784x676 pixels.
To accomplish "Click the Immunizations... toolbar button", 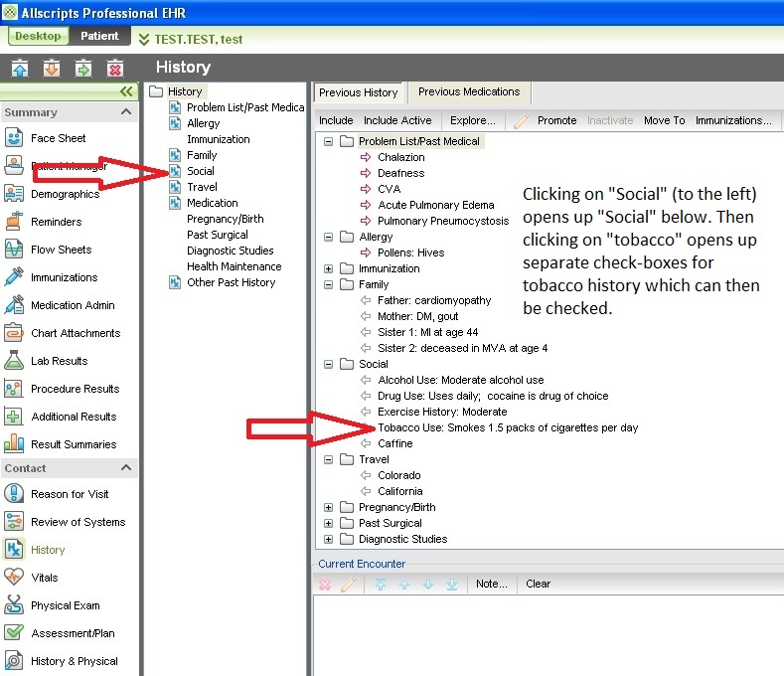I will (x=733, y=120).
